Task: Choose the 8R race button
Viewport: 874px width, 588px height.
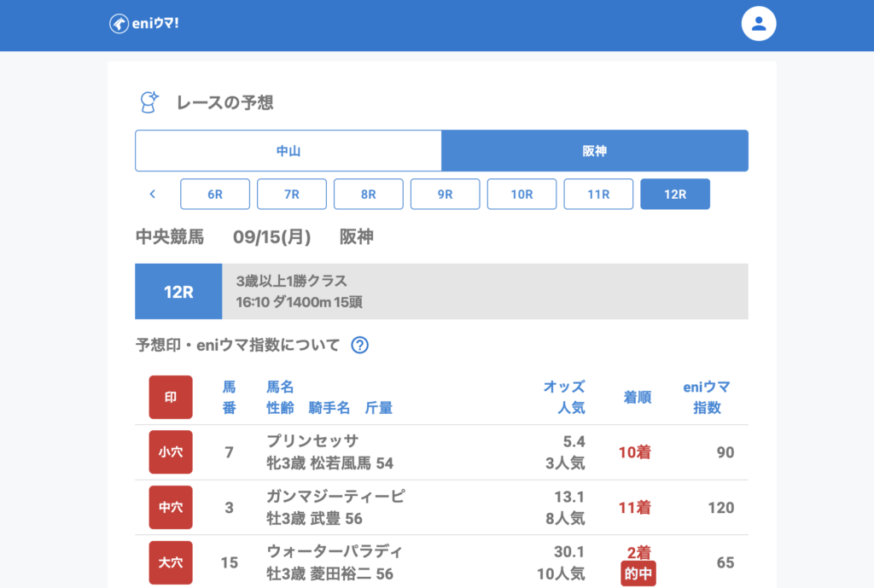Action: [369, 194]
